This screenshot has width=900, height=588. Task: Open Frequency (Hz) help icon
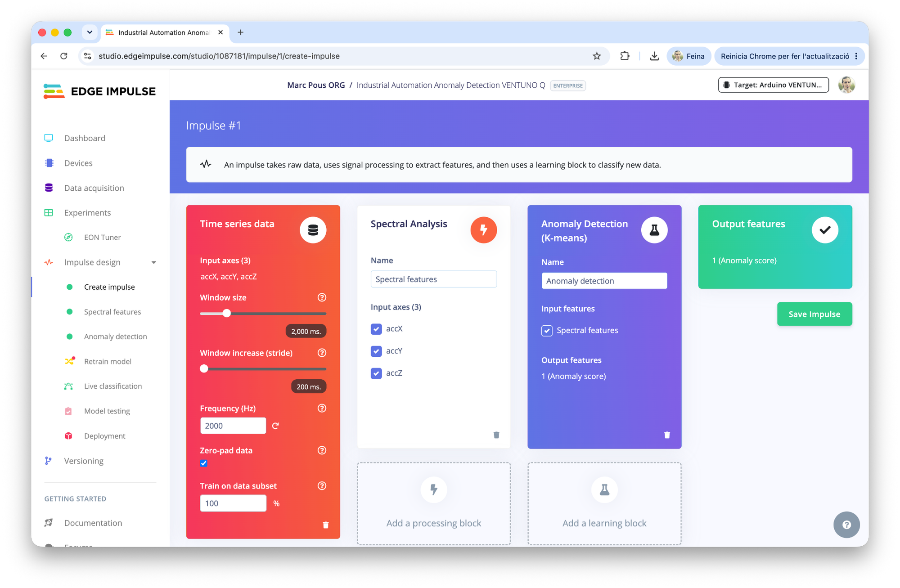[x=322, y=408]
